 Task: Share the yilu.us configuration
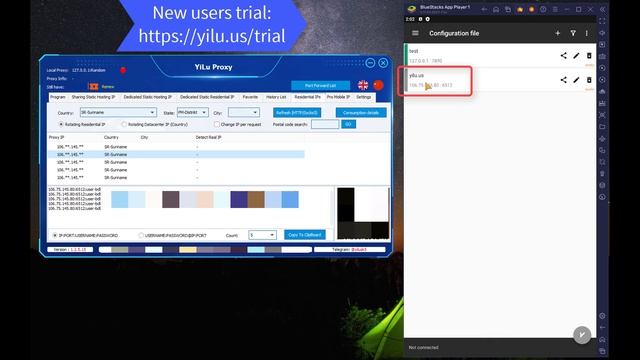click(x=563, y=80)
